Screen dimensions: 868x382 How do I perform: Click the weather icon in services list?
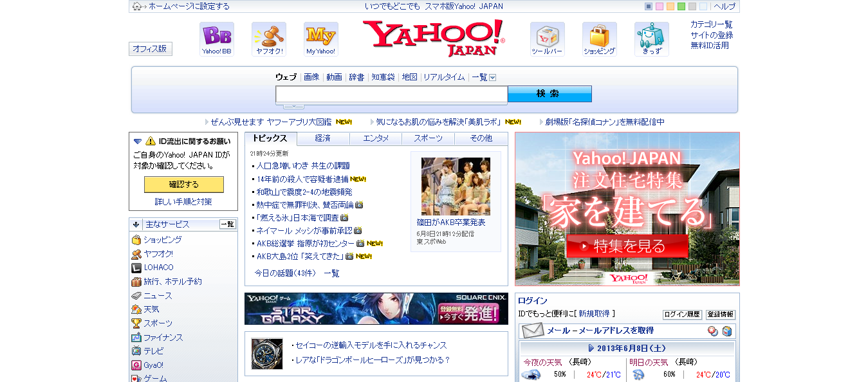(136, 309)
